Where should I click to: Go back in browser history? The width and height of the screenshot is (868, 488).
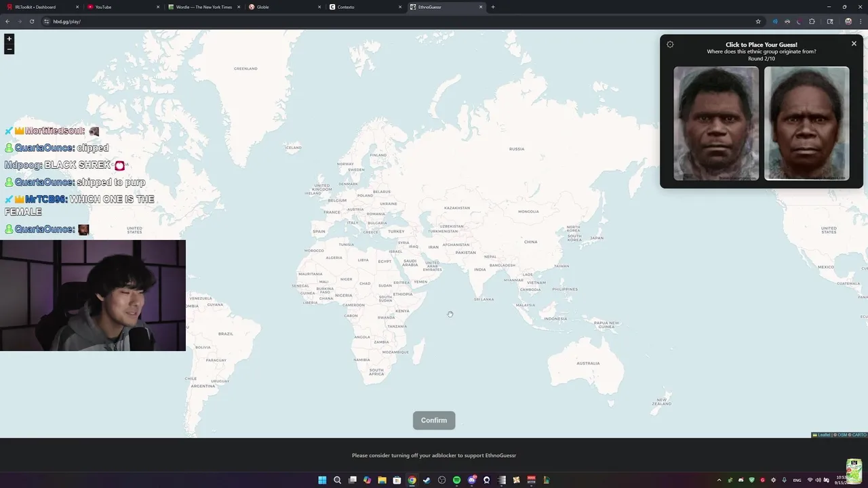point(7,22)
